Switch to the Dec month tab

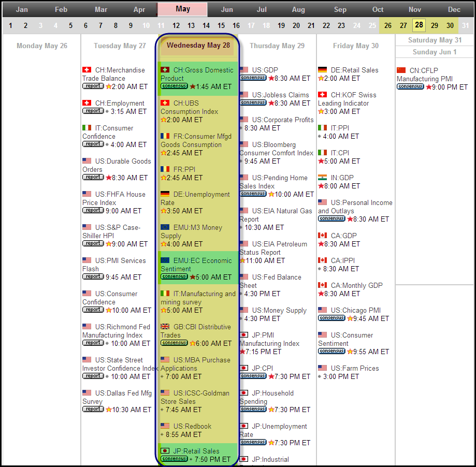(x=454, y=9)
